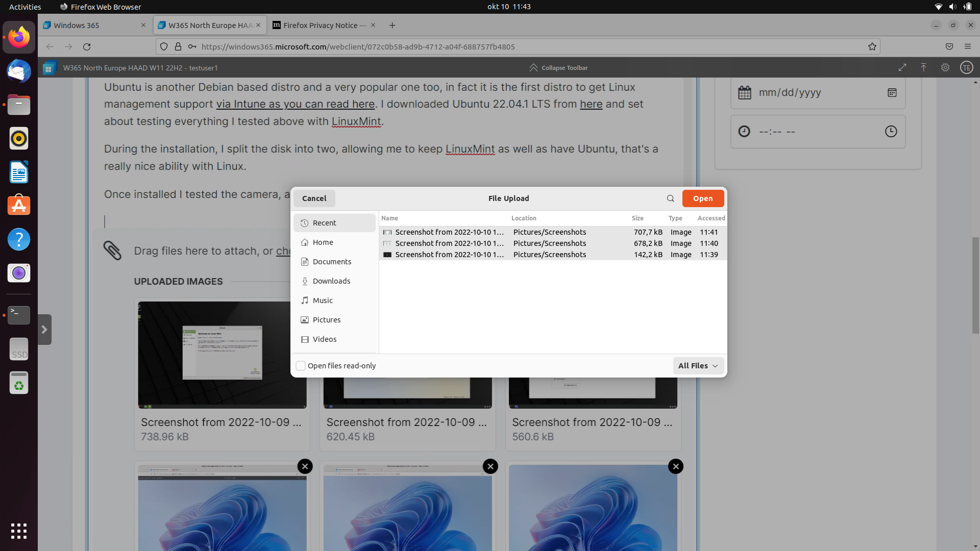
Task: Focus the time input field
Action: (818, 132)
